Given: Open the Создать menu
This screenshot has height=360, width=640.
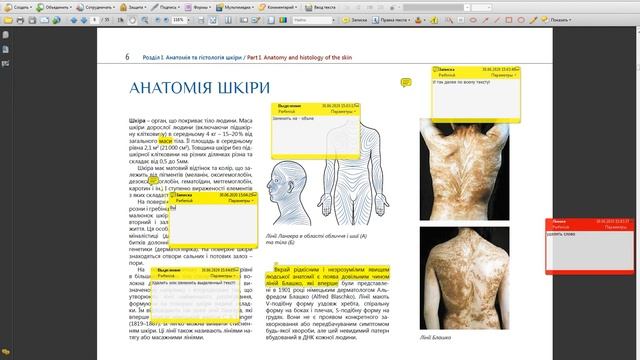Looking at the screenshot, I should [18, 7].
